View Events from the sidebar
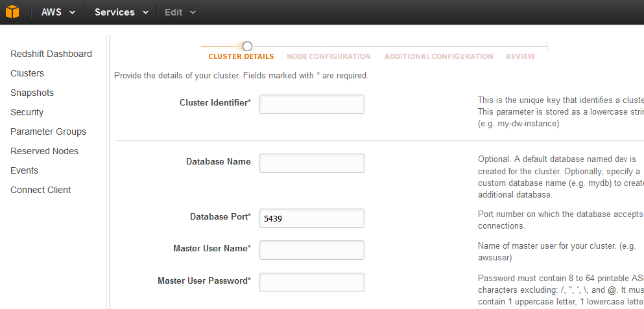Image resolution: width=644 pixels, height=309 pixels. 24,170
